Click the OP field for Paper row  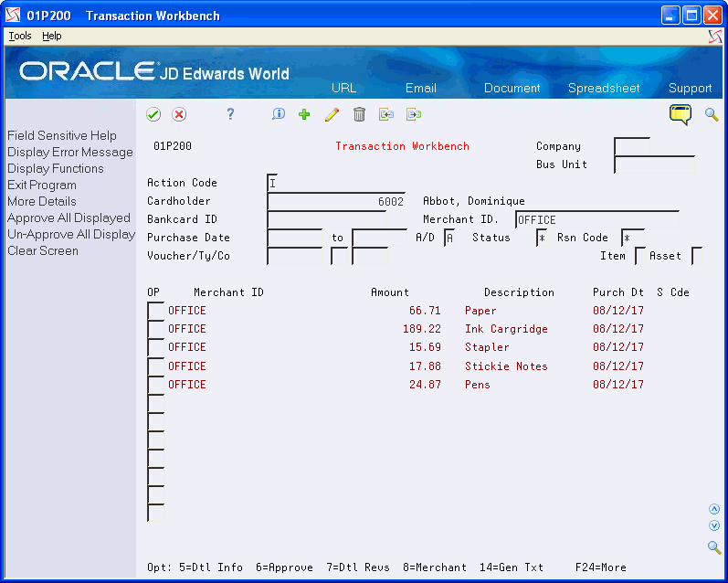[x=155, y=311]
